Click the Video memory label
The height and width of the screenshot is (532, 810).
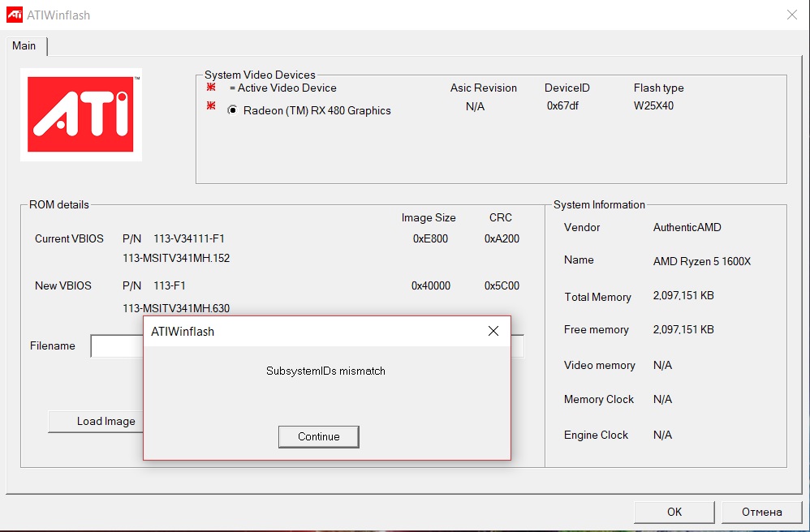(600, 365)
